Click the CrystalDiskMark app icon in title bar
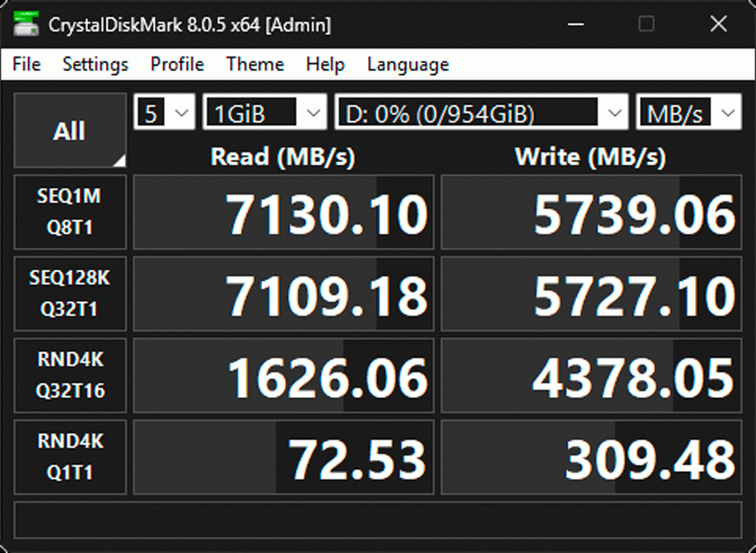Screen dimensions: 756x553 (x=26, y=23)
